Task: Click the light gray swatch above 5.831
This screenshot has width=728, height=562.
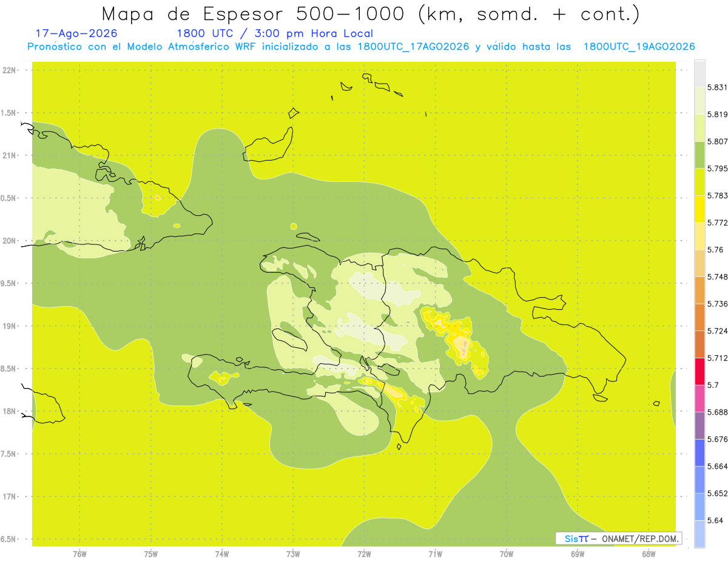Action: 699,73
